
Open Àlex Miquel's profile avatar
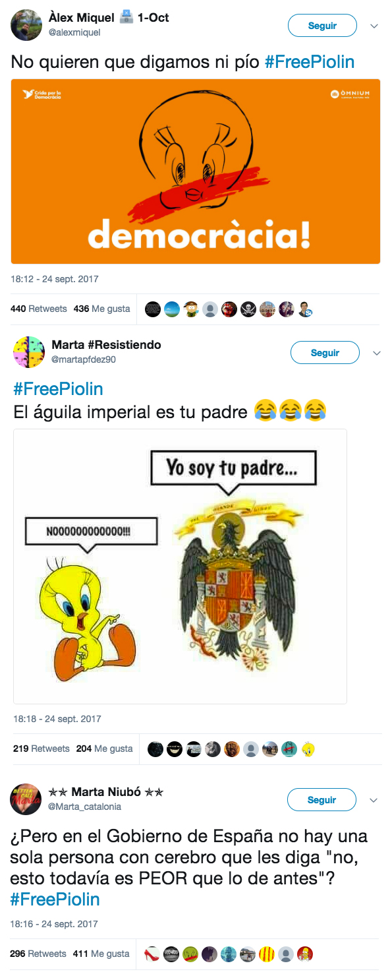[26, 25]
